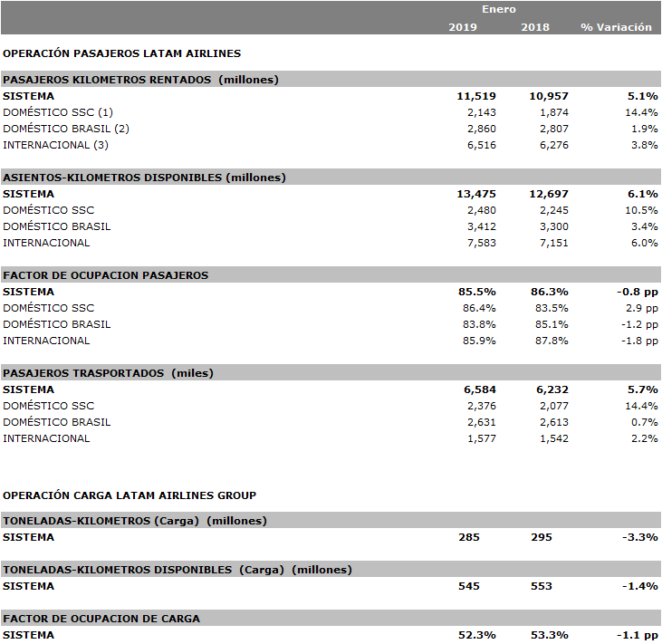
Task: Click the Operación Carga LATAM Airlines Group title
Action: point(130,495)
